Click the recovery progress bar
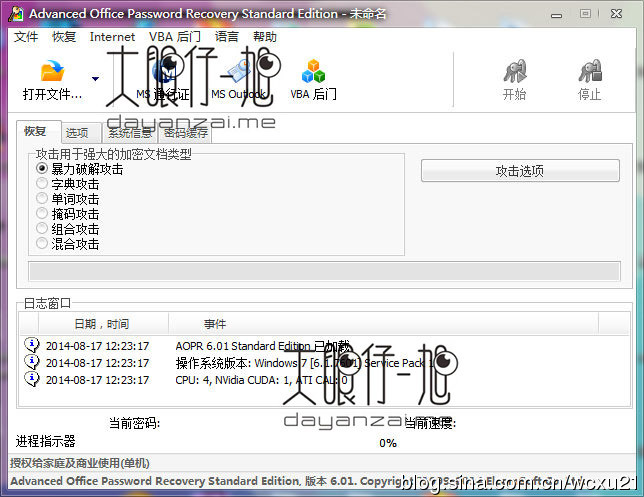The width and height of the screenshot is (644, 497). pyautogui.click(x=324, y=272)
